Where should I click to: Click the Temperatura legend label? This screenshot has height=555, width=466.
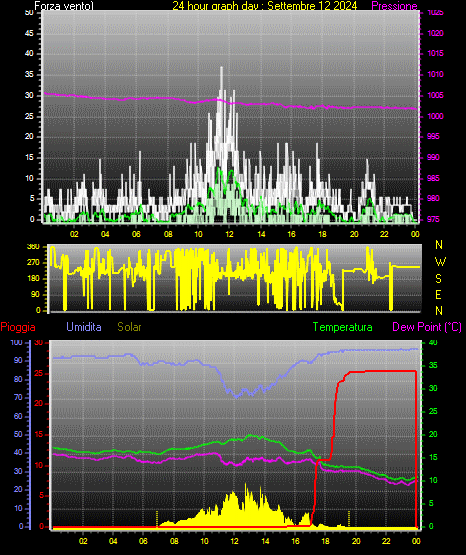[343, 327]
